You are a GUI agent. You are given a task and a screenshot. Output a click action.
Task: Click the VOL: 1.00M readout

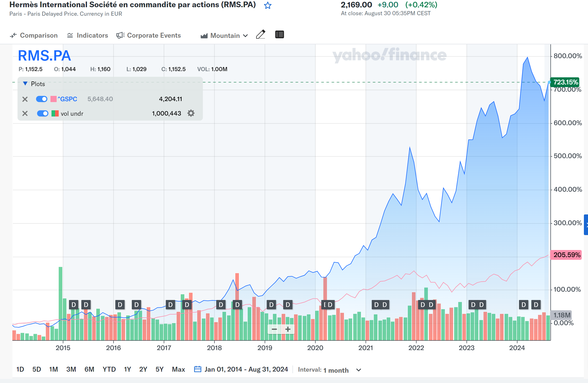click(x=212, y=69)
